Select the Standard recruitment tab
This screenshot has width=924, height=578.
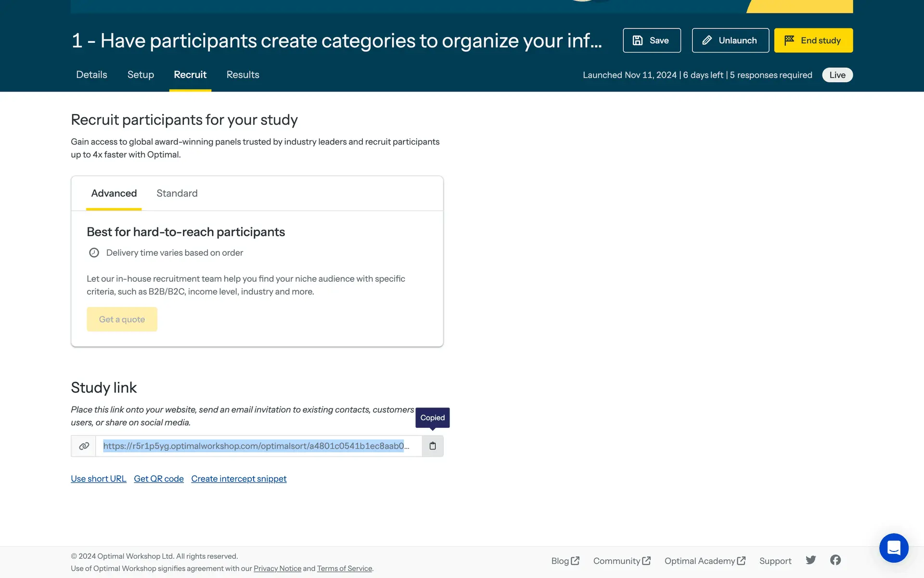click(177, 193)
